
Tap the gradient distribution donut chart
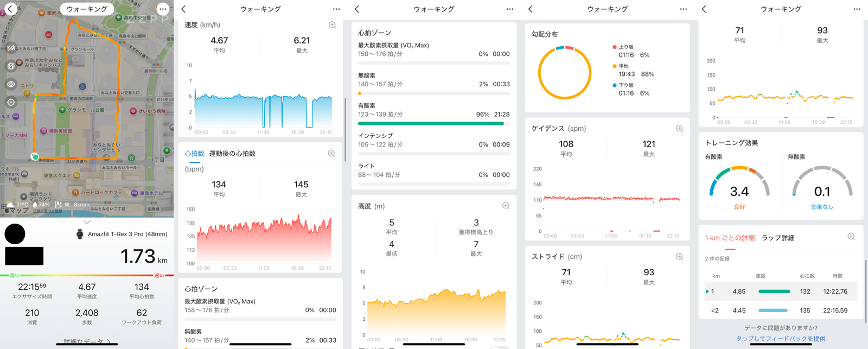pos(565,73)
